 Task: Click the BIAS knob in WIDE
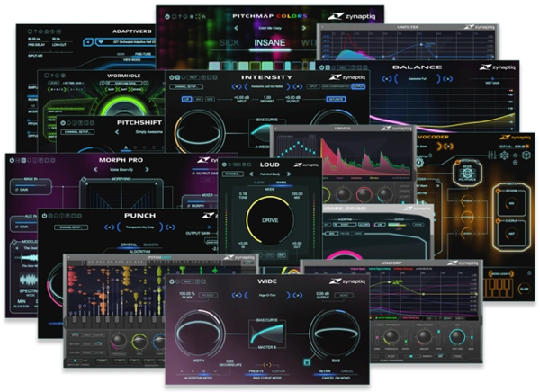335,334
